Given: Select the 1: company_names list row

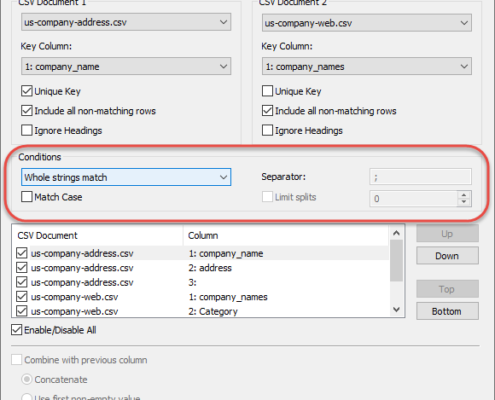Looking at the screenshot, I should [x=202, y=297].
